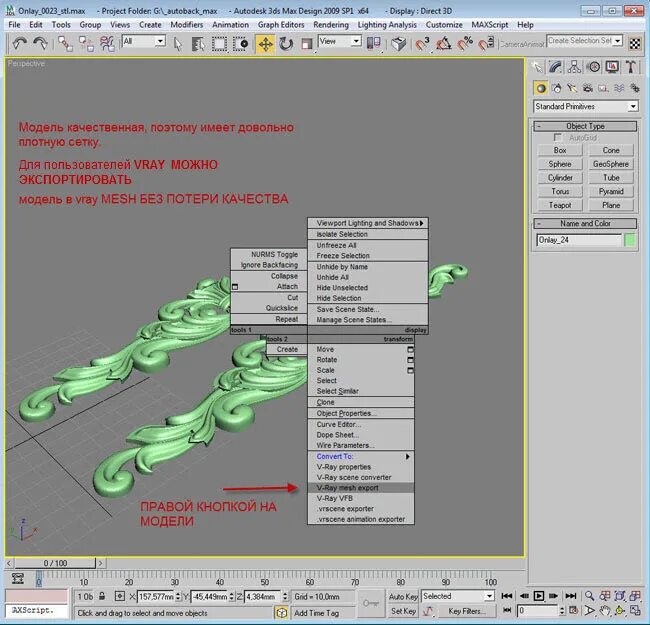Toggle Window/Crossing selection mode
The height and width of the screenshot is (625, 650).
(240, 43)
